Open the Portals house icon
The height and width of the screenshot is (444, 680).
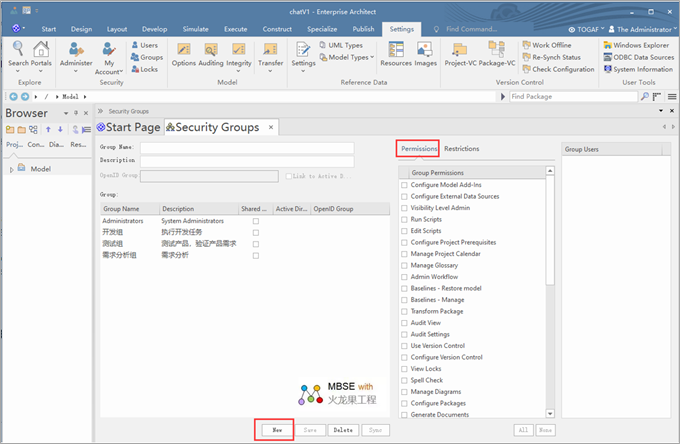(x=41, y=49)
